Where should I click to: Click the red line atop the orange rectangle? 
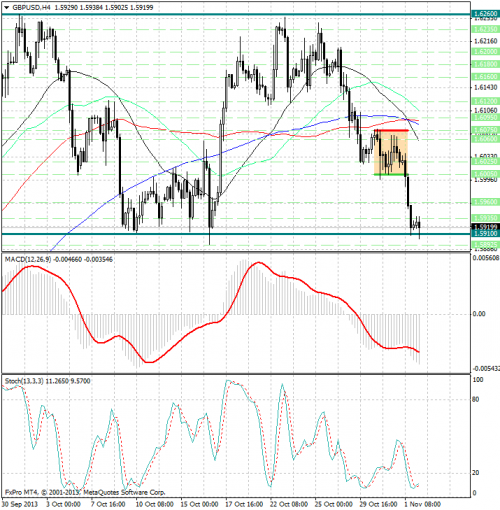click(391, 130)
